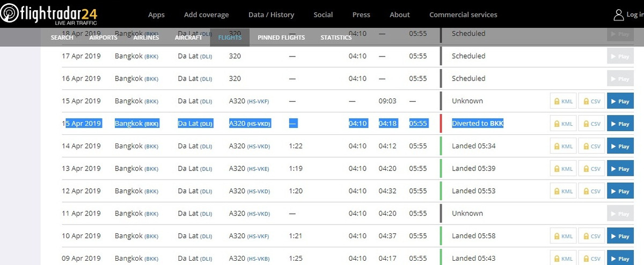Play flight that landed at 05:34
The width and height of the screenshot is (644, 265).
(x=620, y=146)
